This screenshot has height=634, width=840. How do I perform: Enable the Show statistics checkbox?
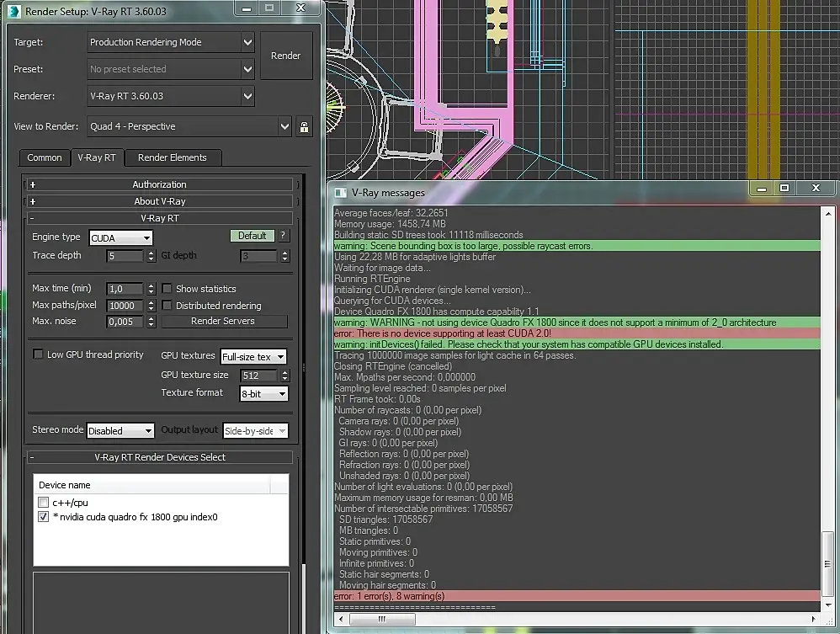pos(167,288)
